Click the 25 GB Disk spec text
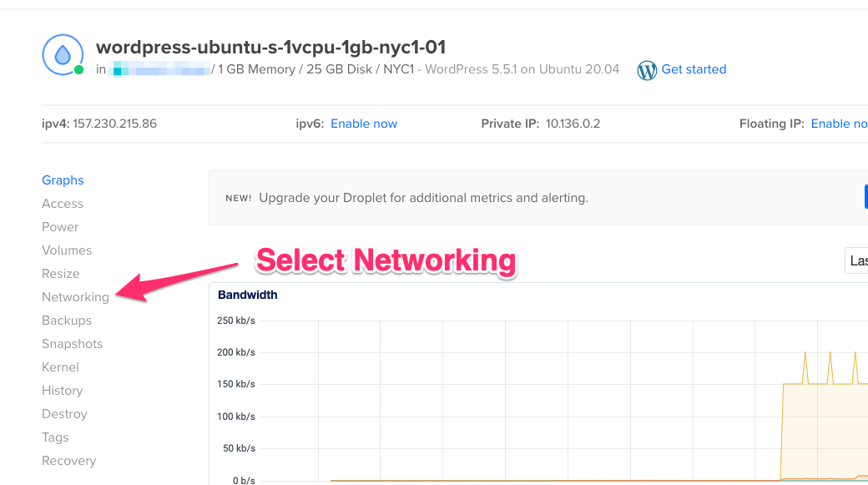Screen dimensions: 868x485 pos(340,69)
